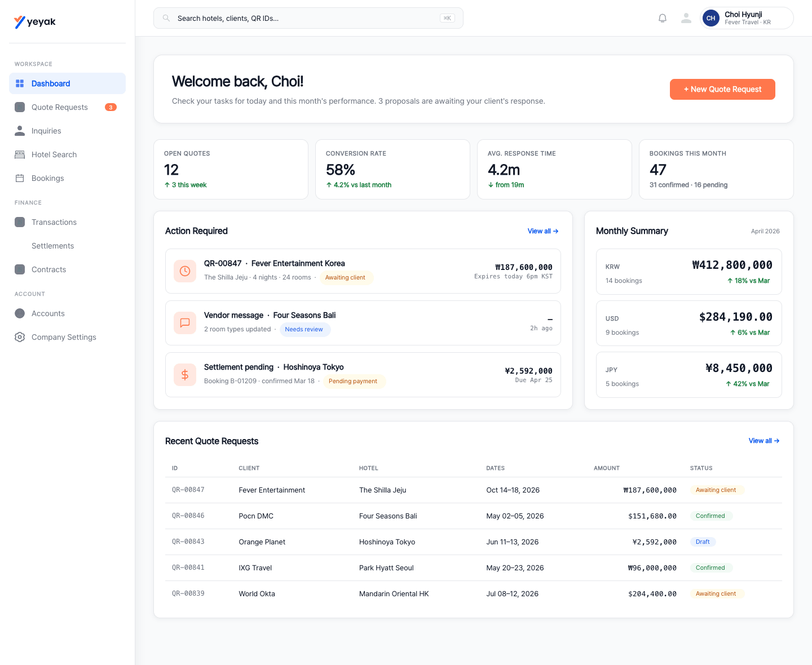The height and width of the screenshot is (665, 812).
Task: Click the Transactions sidebar icon
Action: tap(20, 222)
